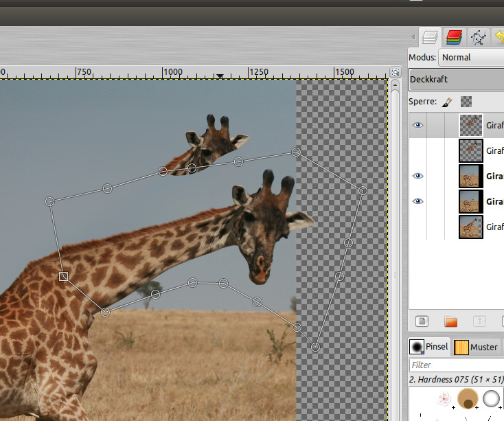Image resolution: width=504 pixels, height=421 pixels.
Task: Open the Modus blend mode dropdown
Action: (472, 58)
